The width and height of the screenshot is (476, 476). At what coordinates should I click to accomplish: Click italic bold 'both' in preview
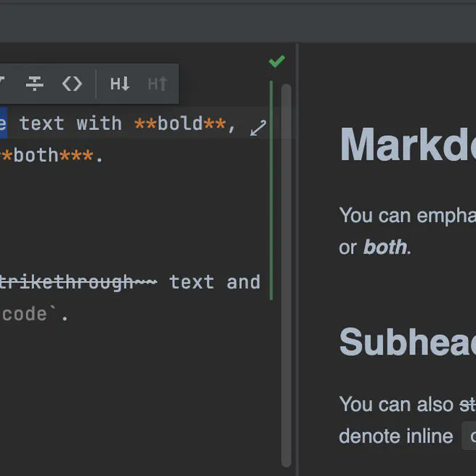pos(385,247)
